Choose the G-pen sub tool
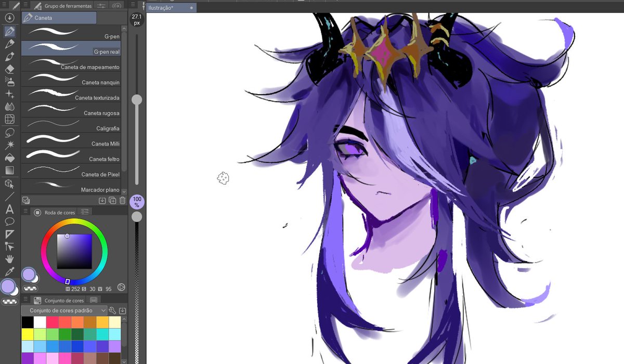The width and height of the screenshot is (624, 364). pyautogui.click(x=71, y=33)
